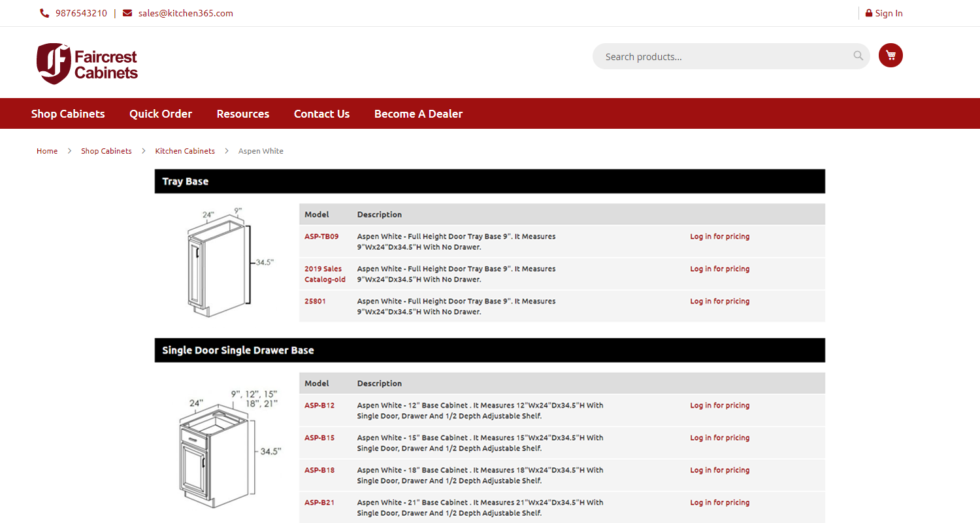The image size is (980, 523).
Task: Click the ASP-B21 21" Base Cabinet description
Action: click(x=480, y=508)
